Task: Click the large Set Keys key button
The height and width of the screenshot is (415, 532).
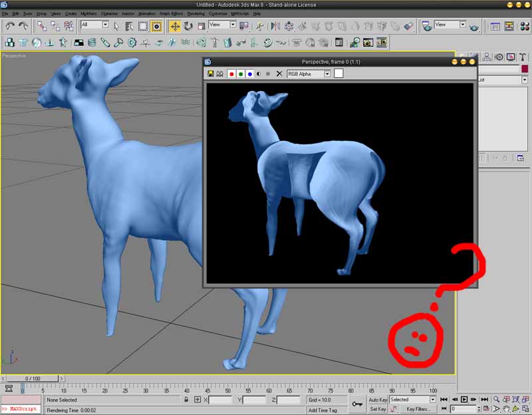Action: click(x=357, y=404)
